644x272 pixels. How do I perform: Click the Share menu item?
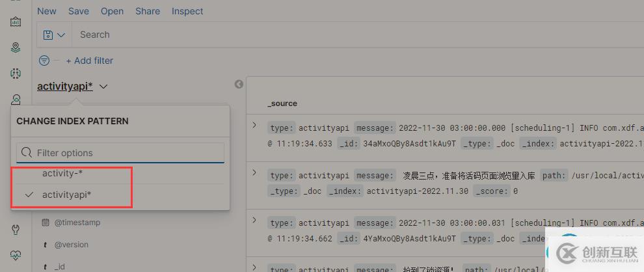(x=148, y=11)
